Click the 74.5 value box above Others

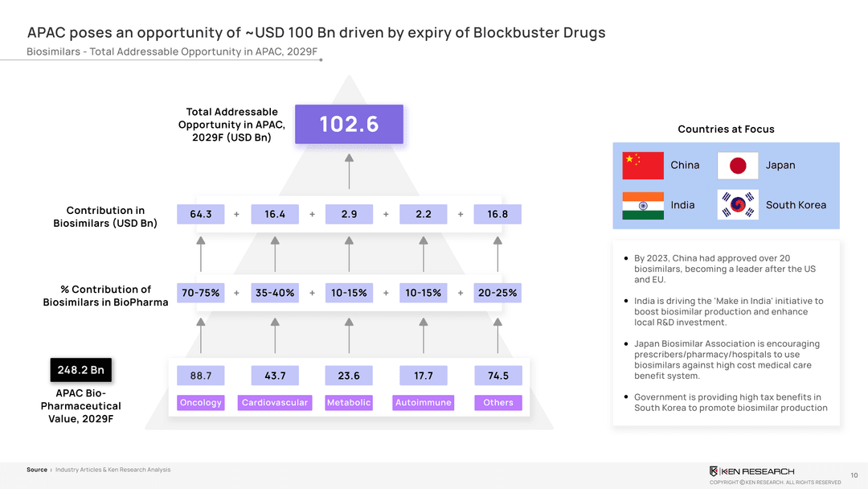coord(498,376)
